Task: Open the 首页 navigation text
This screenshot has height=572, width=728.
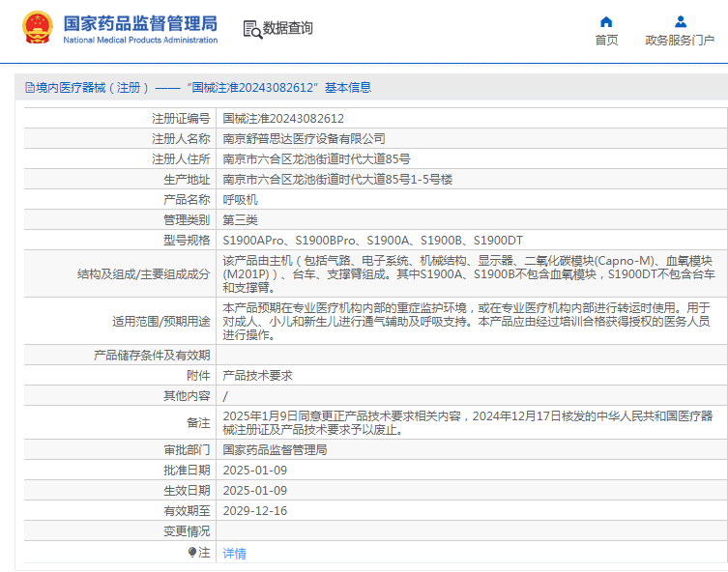Action: pyautogui.click(x=606, y=41)
